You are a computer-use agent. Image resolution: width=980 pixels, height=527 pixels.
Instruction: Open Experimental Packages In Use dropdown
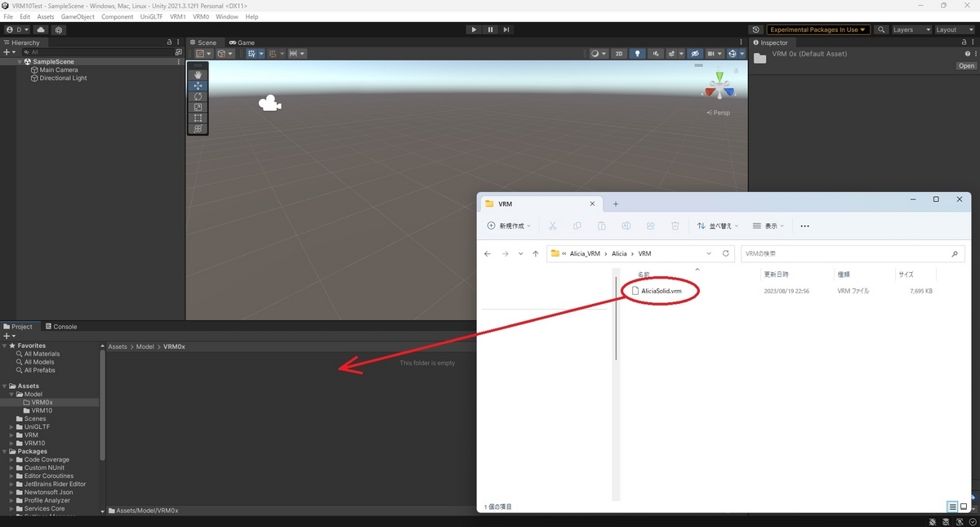(818, 29)
